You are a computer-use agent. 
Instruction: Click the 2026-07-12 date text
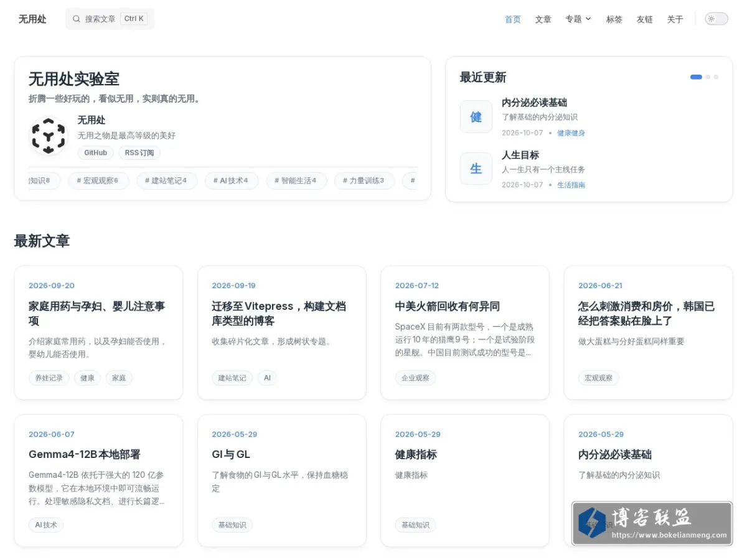(x=417, y=286)
